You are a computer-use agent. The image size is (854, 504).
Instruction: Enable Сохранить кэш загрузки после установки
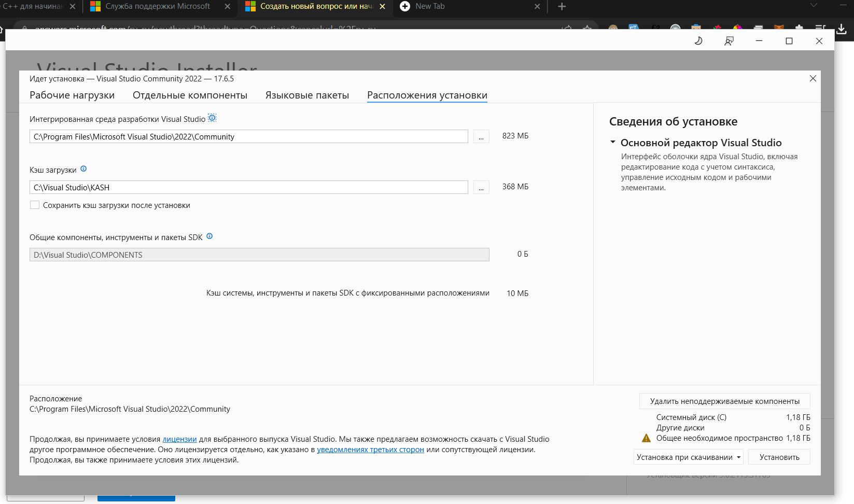[x=35, y=205]
